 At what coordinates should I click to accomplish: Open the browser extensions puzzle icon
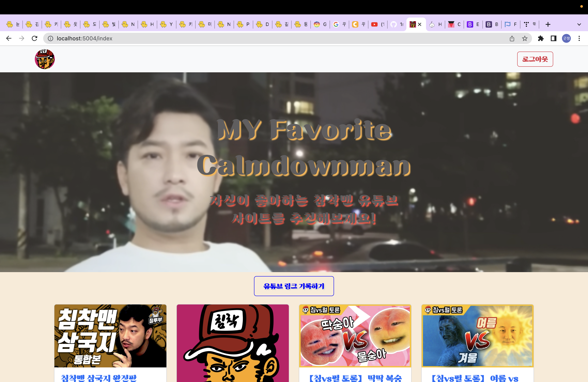[541, 38]
